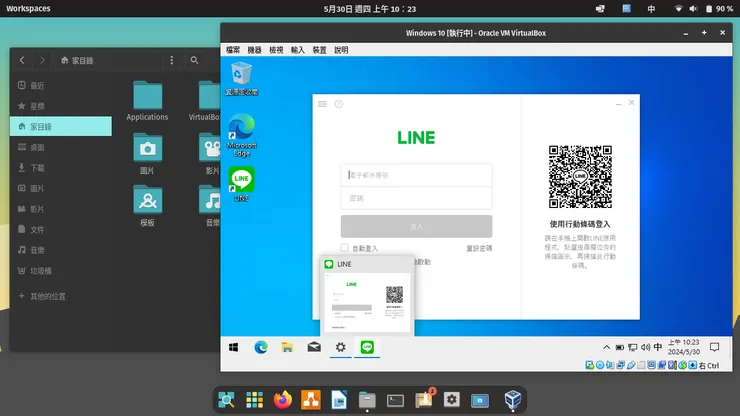Open Firefox from the dock

[x=283, y=400]
